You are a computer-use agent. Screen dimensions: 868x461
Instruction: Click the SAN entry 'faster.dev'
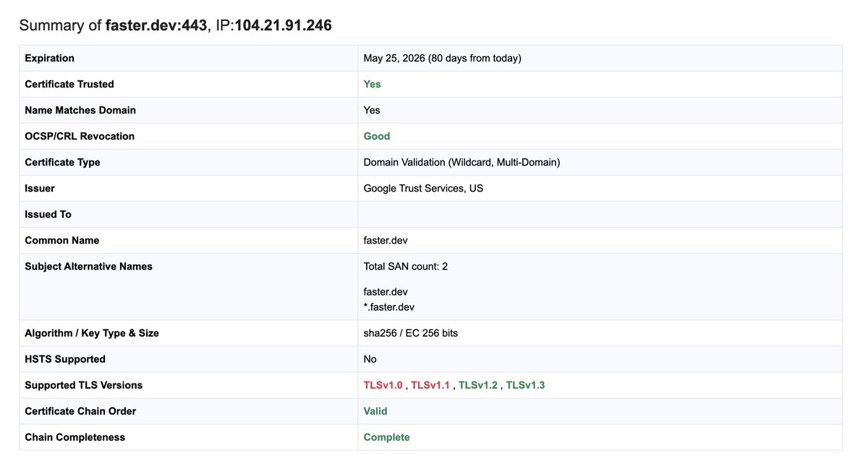click(386, 292)
